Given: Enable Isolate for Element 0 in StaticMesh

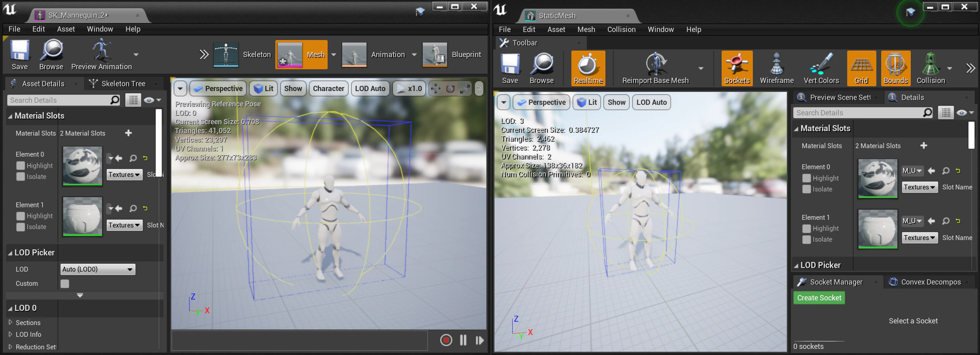Looking at the screenshot, I should point(807,189).
